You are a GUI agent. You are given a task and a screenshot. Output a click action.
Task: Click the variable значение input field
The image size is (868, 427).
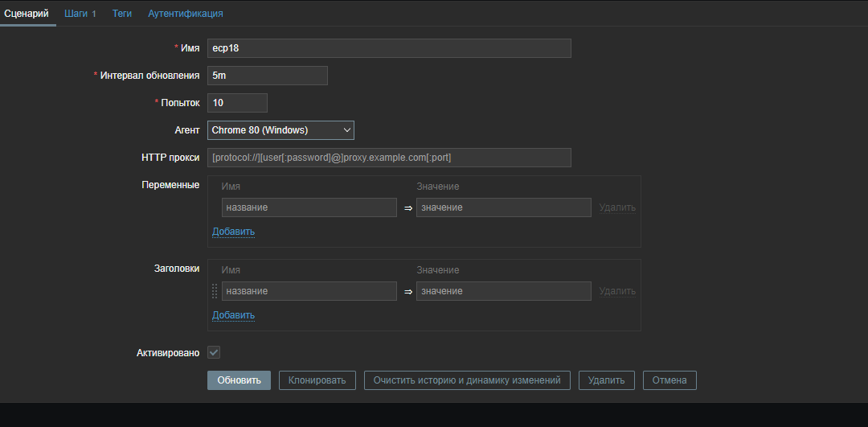pyautogui.click(x=503, y=207)
